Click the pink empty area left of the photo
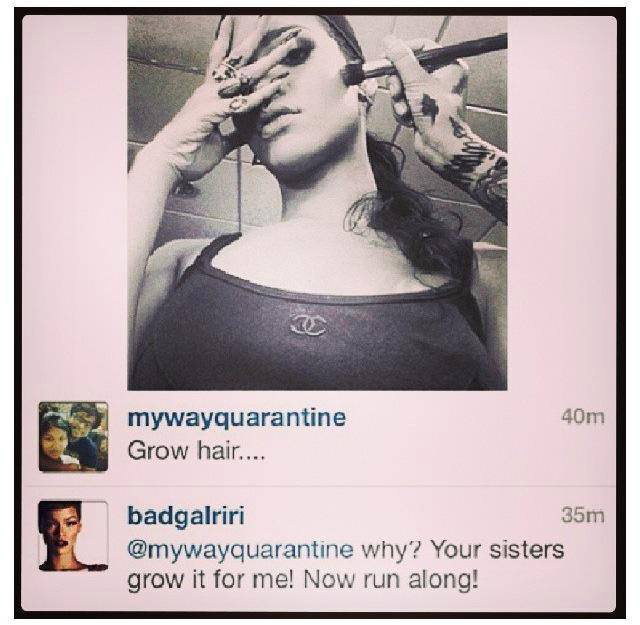Screen dimensions: 640x625 click(x=75, y=203)
